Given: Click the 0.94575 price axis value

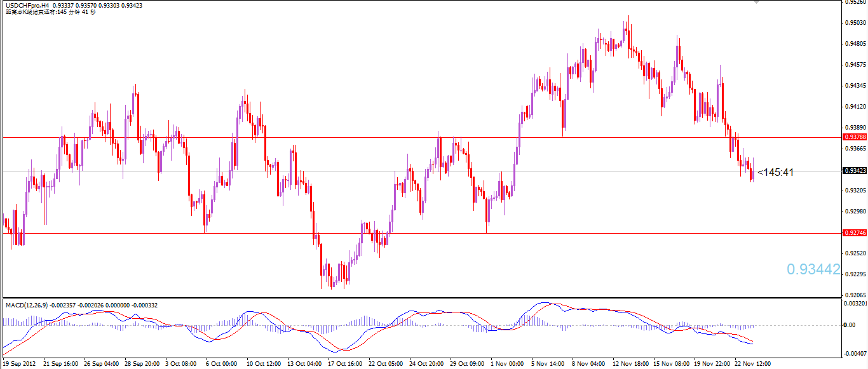Looking at the screenshot, I should [x=855, y=65].
